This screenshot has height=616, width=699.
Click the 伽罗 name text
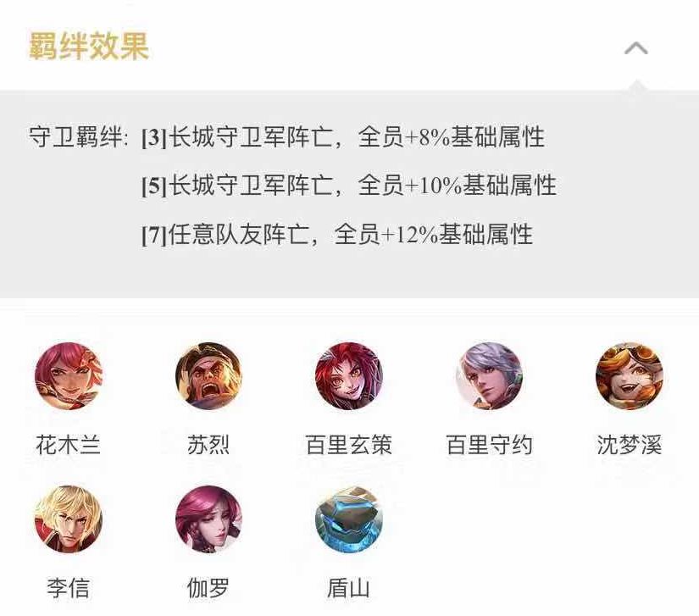[208, 588]
